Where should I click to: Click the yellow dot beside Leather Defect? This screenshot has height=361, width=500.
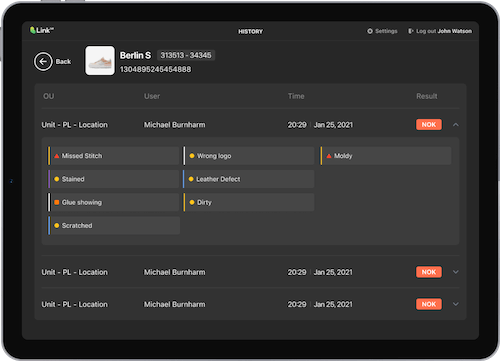coord(191,179)
